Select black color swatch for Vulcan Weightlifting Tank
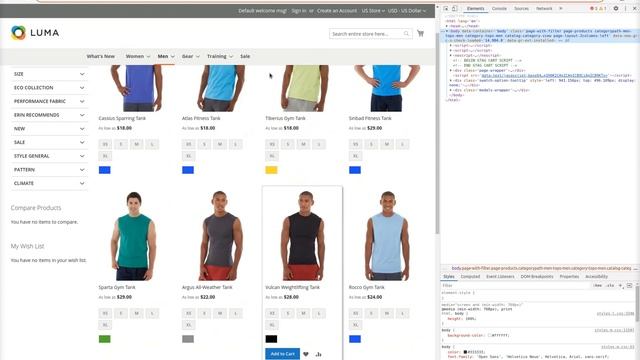Image resolution: width=640 pixels, height=360 pixels. tap(271, 339)
